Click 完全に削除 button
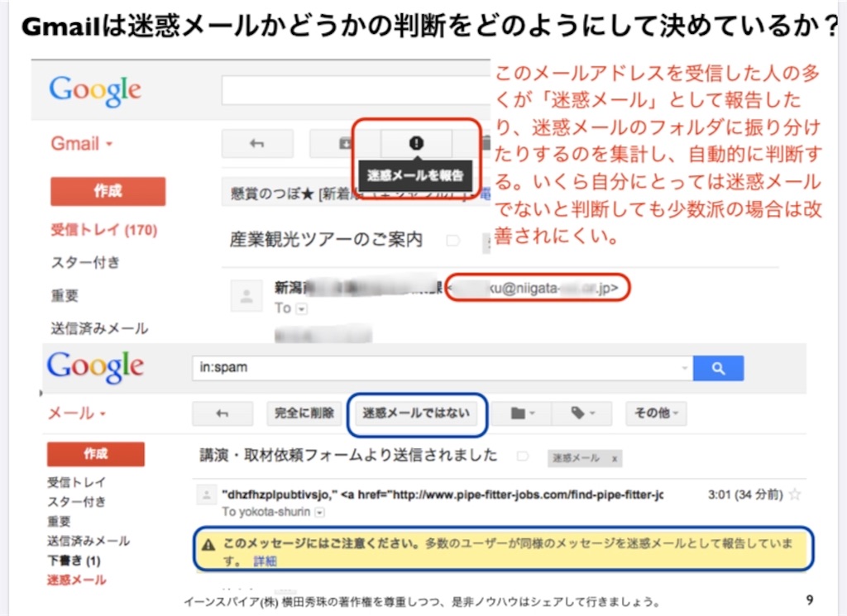The image size is (847, 616). [304, 413]
